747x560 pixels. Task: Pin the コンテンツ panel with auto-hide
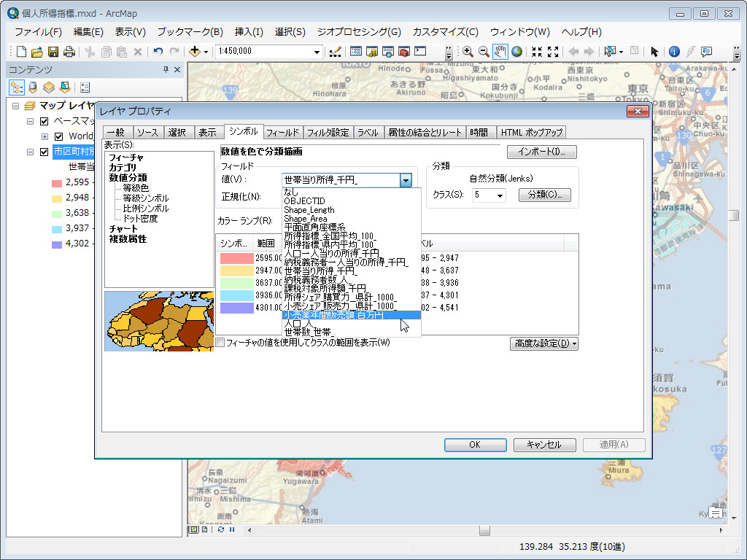166,69
